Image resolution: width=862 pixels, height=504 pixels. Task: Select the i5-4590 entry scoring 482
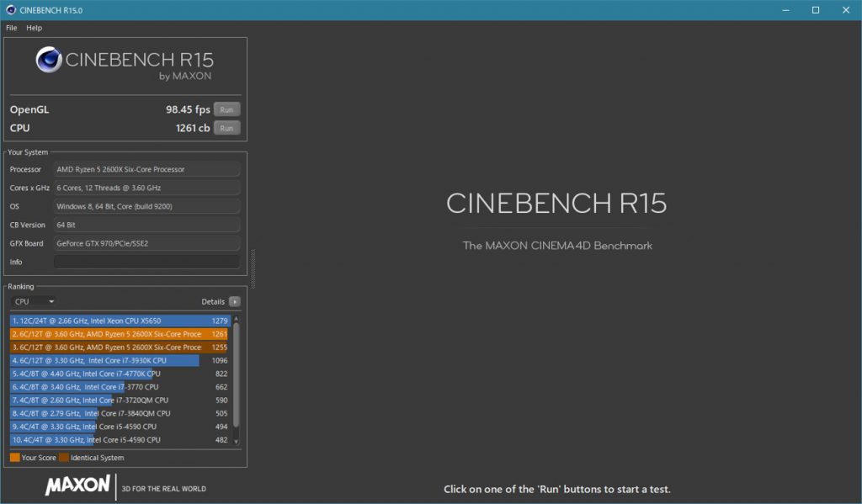[x=120, y=440]
